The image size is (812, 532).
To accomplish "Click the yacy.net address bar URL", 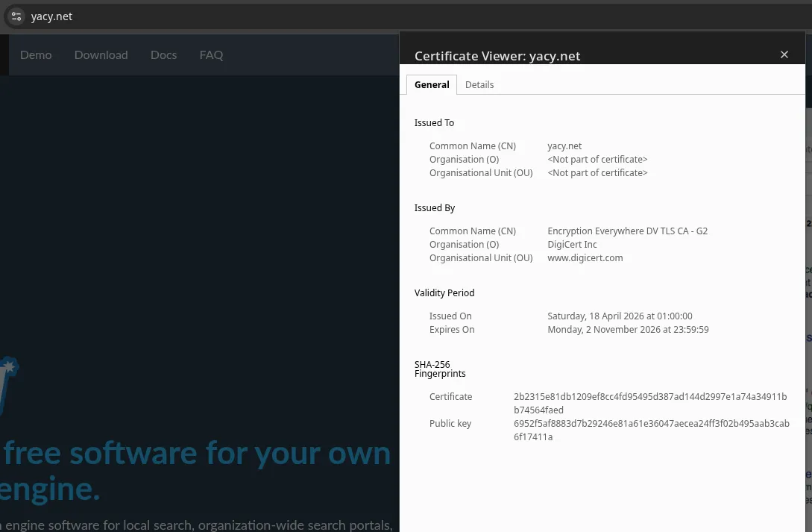I will pos(51,16).
